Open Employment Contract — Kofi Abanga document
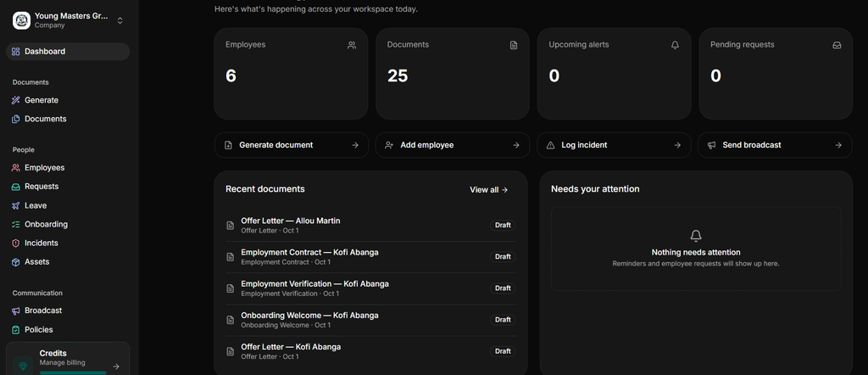This screenshot has height=375, width=868. (x=370, y=257)
